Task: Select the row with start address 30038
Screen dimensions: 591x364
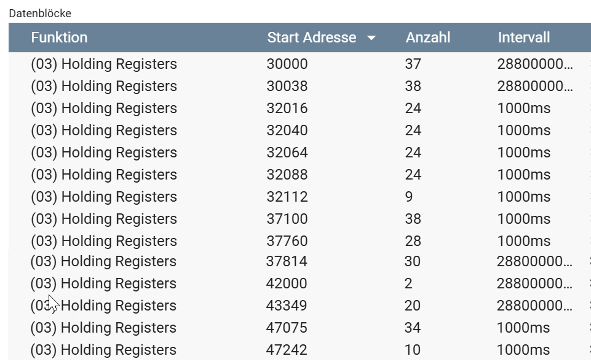Action: point(287,86)
